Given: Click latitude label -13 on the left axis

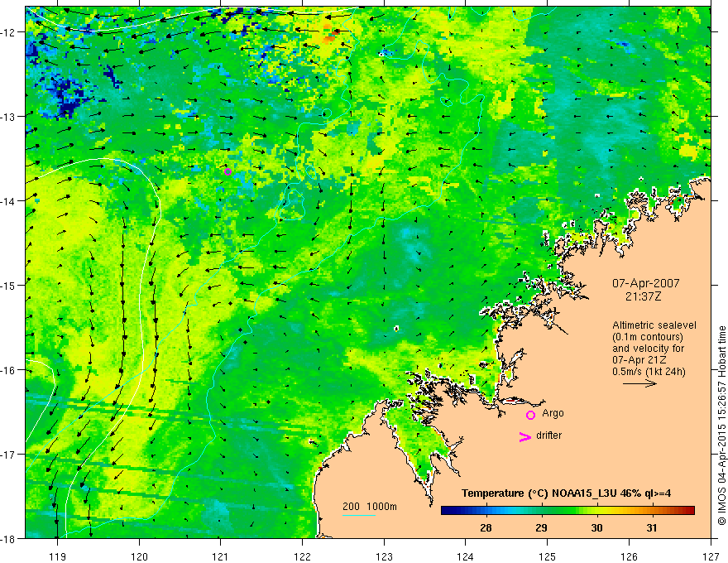Looking at the screenshot, I should (9, 117).
